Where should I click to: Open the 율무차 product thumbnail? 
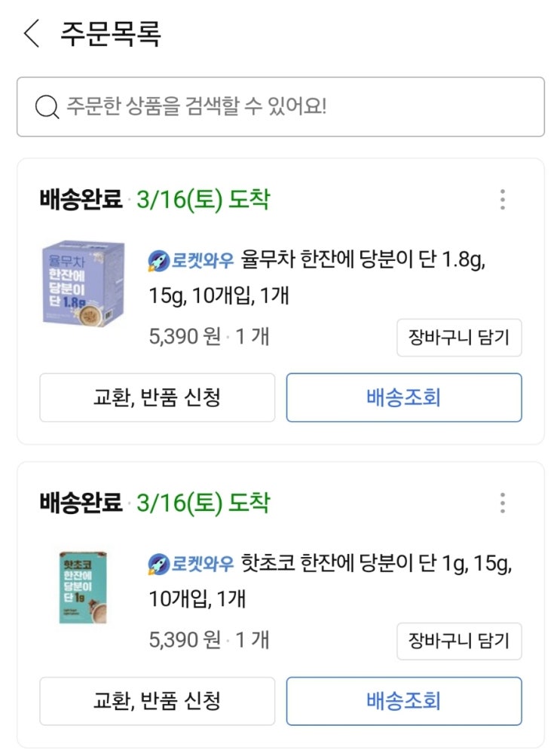tap(83, 284)
